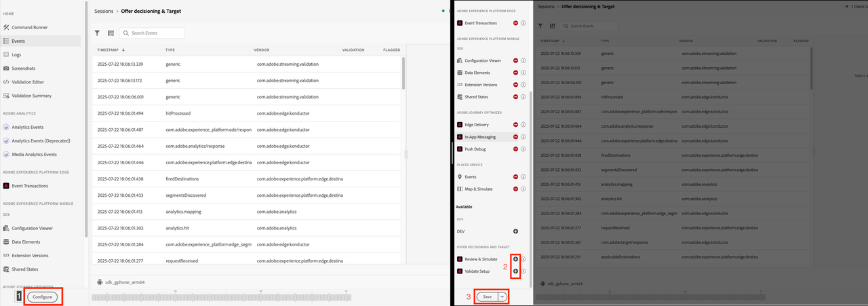Show info for Event Transactions view
This screenshot has width=868, height=306.
tap(524, 23)
